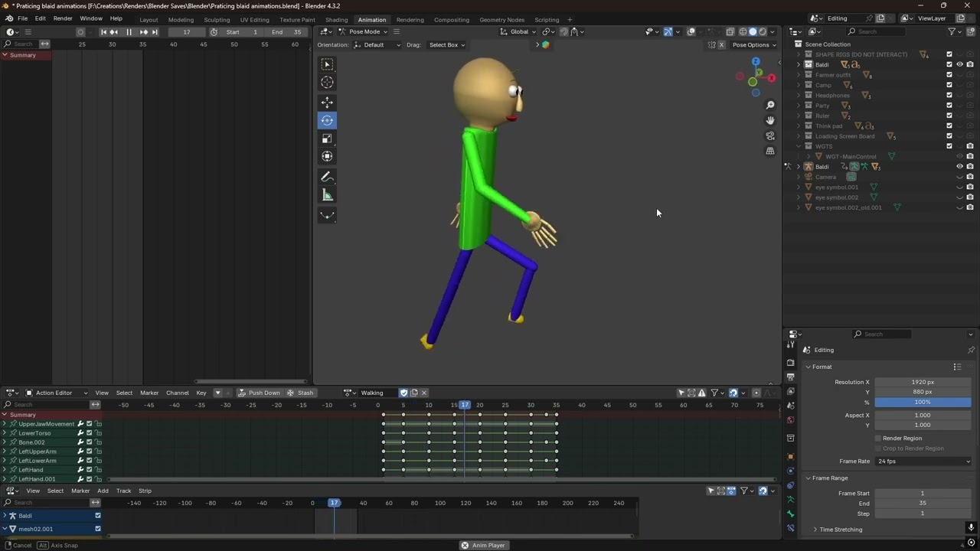Open the Channel menu in Action Editor
This screenshot has width=980, height=551.
pyautogui.click(x=177, y=393)
